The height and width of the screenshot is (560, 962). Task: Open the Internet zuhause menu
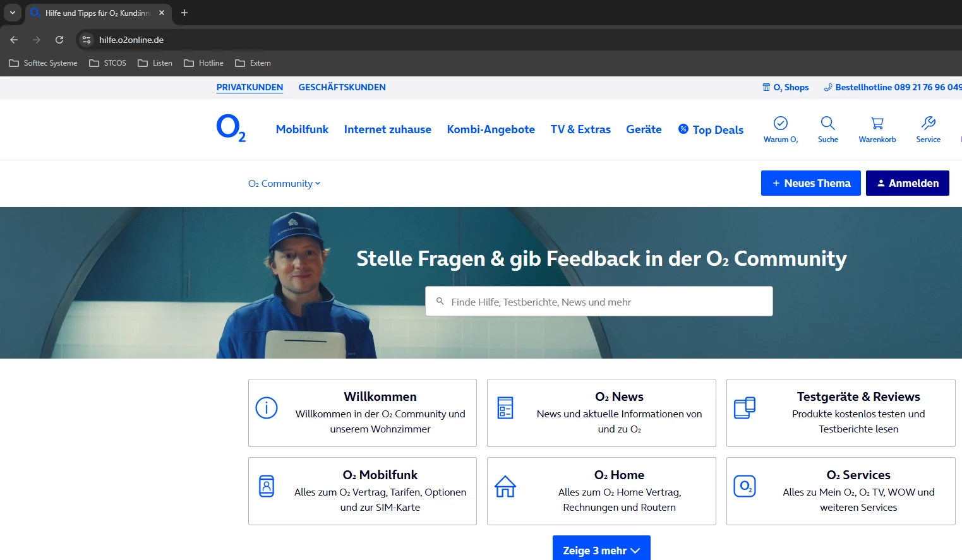pyautogui.click(x=388, y=129)
